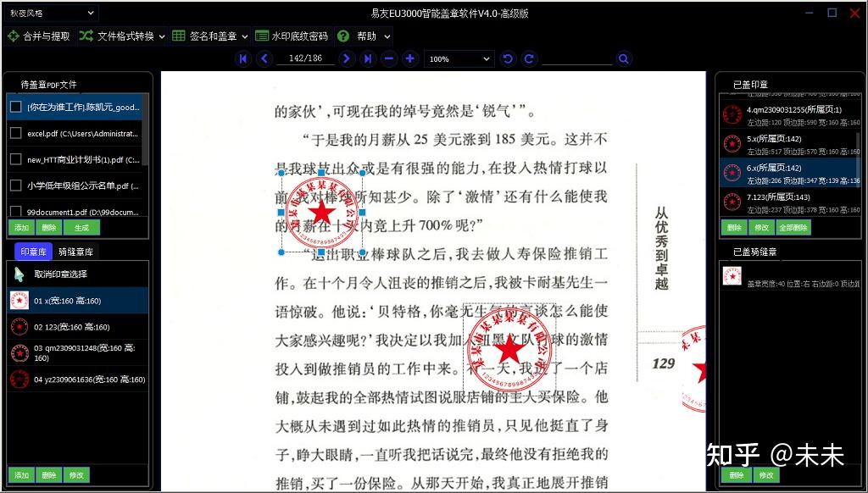
Task: Click the 5.x stamped seal icon
Action: pyautogui.click(x=732, y=143)
